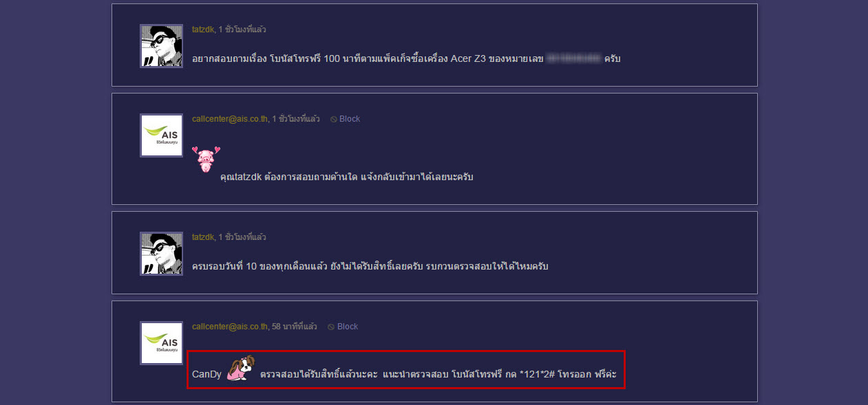Click the Block link in the 58 นาทีที่แล้ว post
This screenshot has width=868, height=405.
[348, 327]
